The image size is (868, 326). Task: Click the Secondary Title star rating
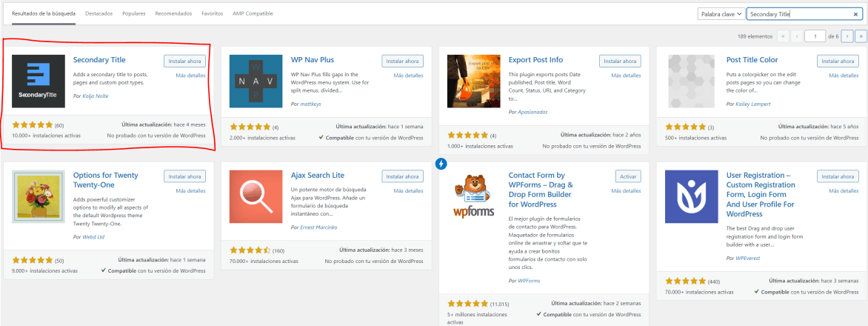coord(33,124)
